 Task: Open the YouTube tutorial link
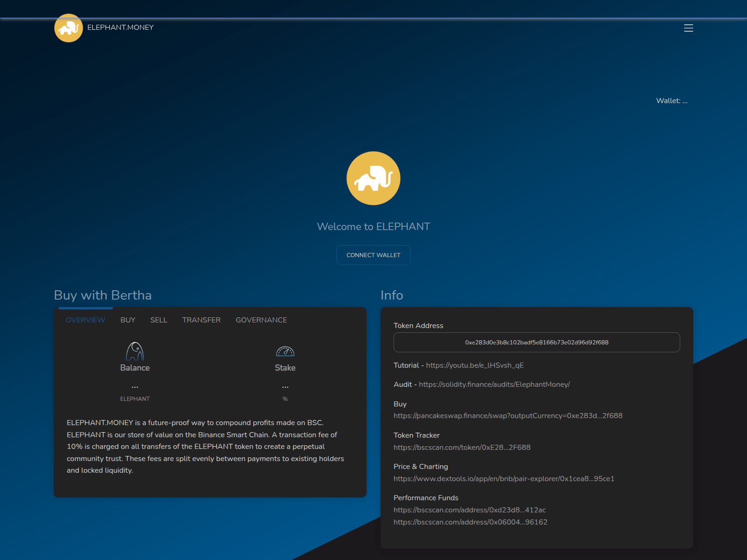pos(475,365)
